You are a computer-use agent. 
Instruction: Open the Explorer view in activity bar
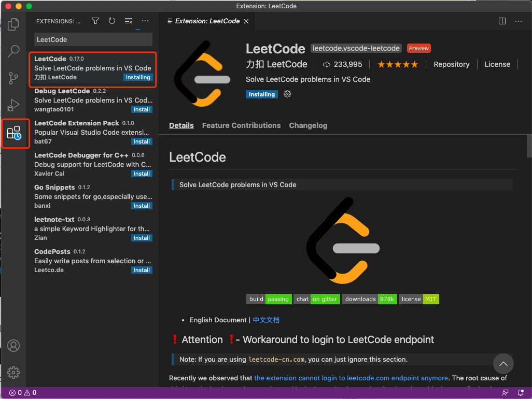click(13, 24)
